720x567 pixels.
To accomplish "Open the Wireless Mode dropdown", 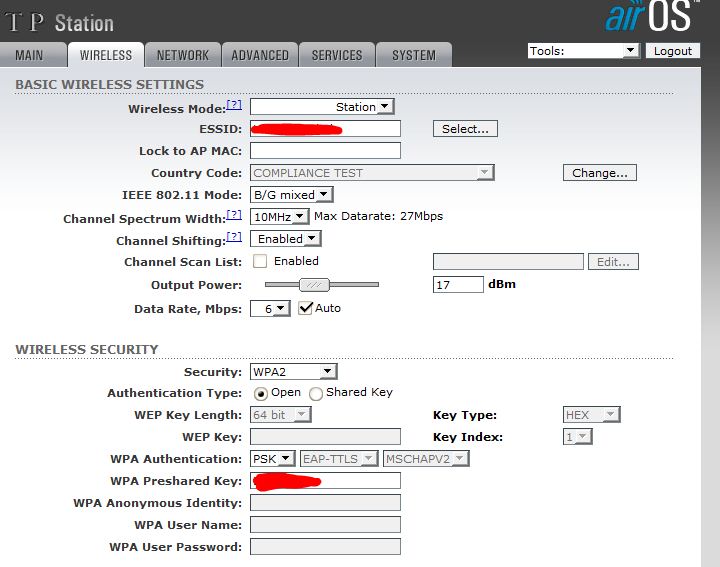I will click(x=322, y=107).
